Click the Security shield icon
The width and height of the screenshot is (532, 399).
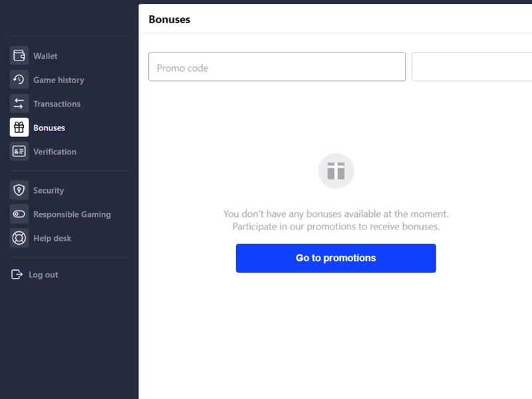click(x=19, y=190)
